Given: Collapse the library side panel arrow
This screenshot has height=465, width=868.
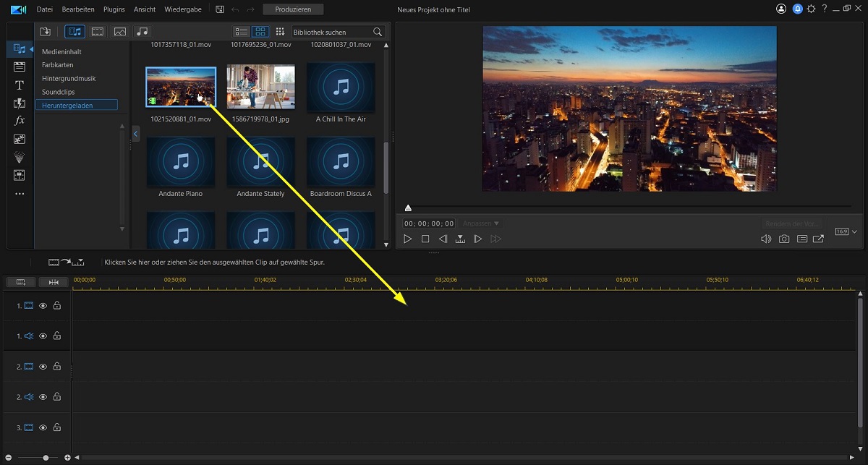Looking at the screenshot, I should pos(135,134).
